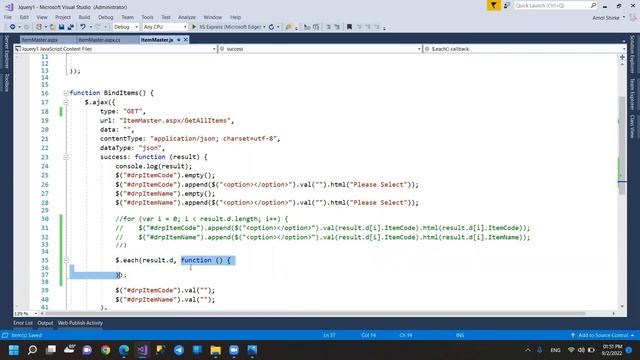
Task: Open the Build menu
Action: point(84,17)
